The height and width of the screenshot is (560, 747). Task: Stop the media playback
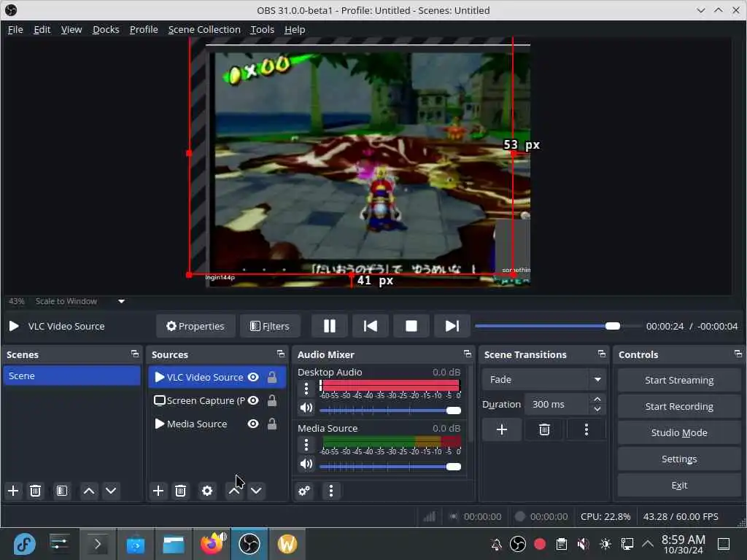(x=411, y=326)
